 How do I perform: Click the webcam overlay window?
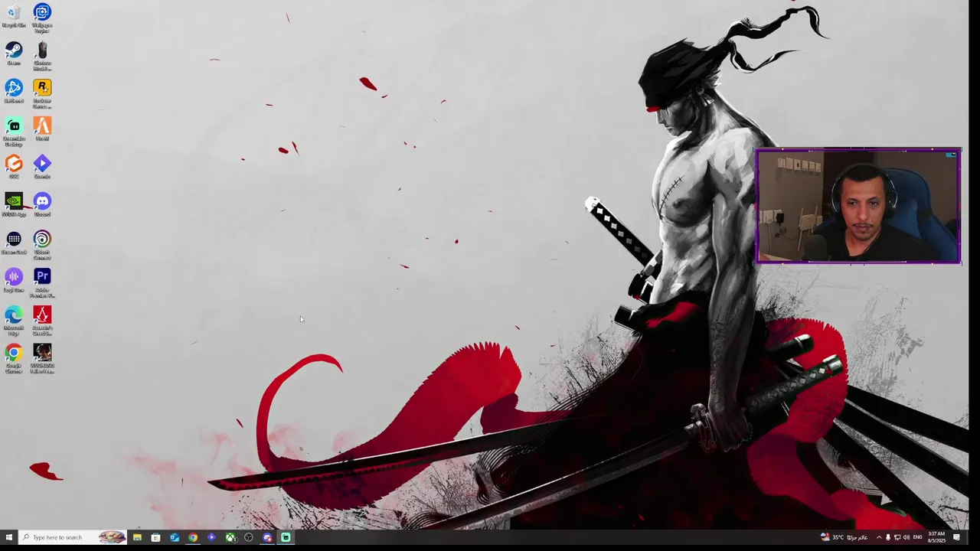pos(857,207)
